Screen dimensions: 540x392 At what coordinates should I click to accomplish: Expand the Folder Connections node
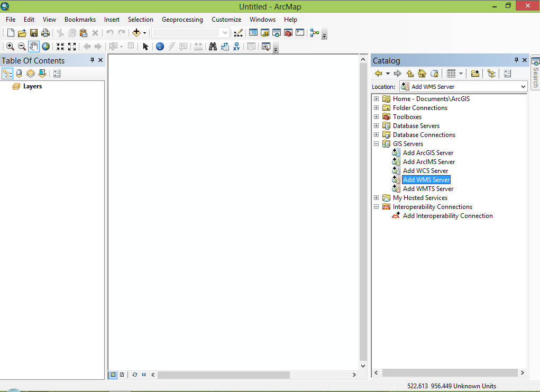pos(377,108)
